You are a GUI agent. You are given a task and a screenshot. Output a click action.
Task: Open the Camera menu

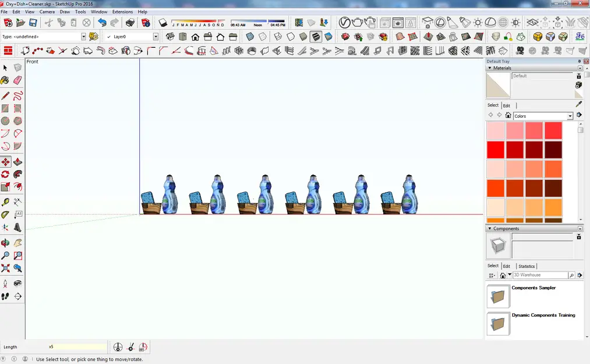[47, 11]
